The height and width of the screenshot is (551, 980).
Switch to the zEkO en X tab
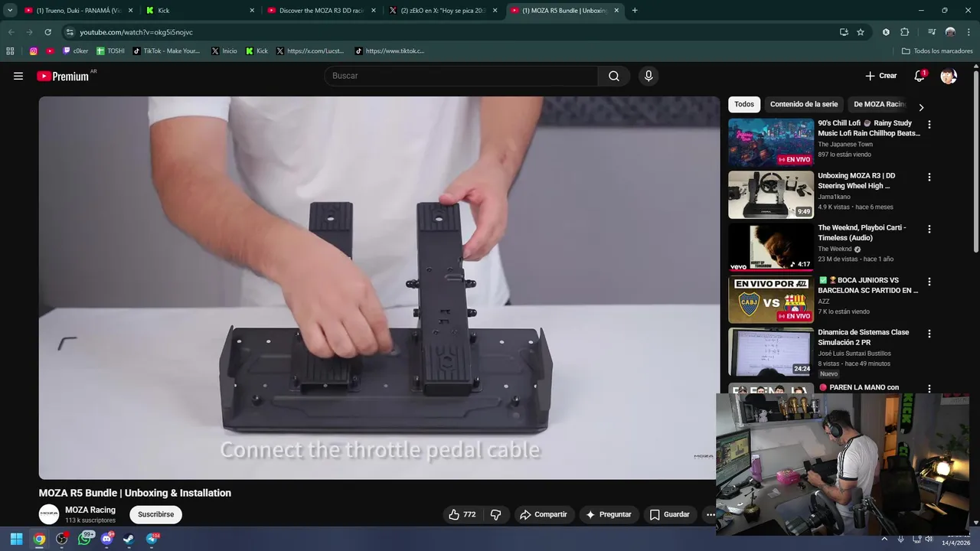pos(443,11)
